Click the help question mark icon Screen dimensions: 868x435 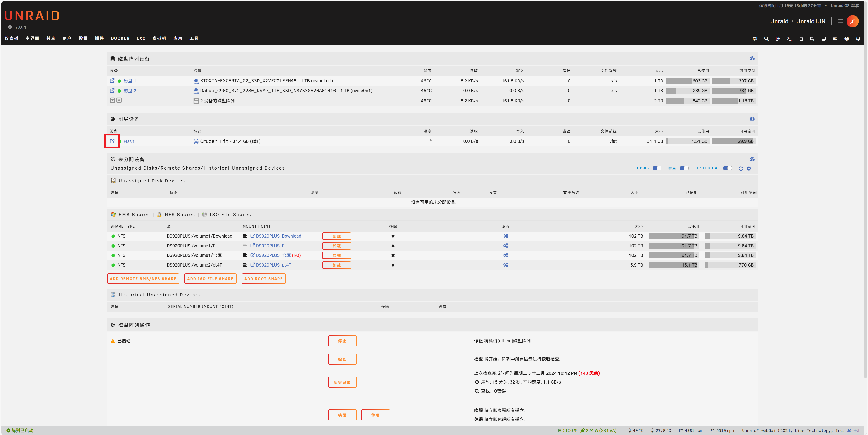point(846,39)
